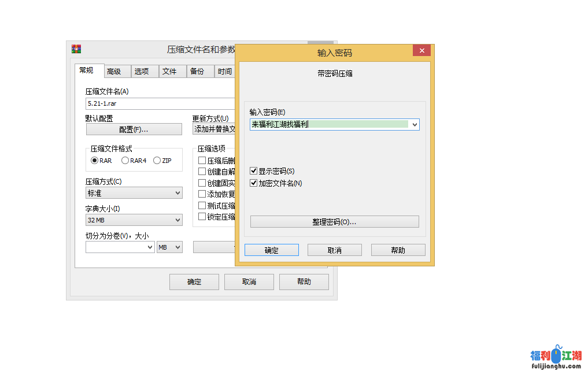Select the RAR4 format radio button
Viewport: 588px width, 375px height.
point(125,161)
